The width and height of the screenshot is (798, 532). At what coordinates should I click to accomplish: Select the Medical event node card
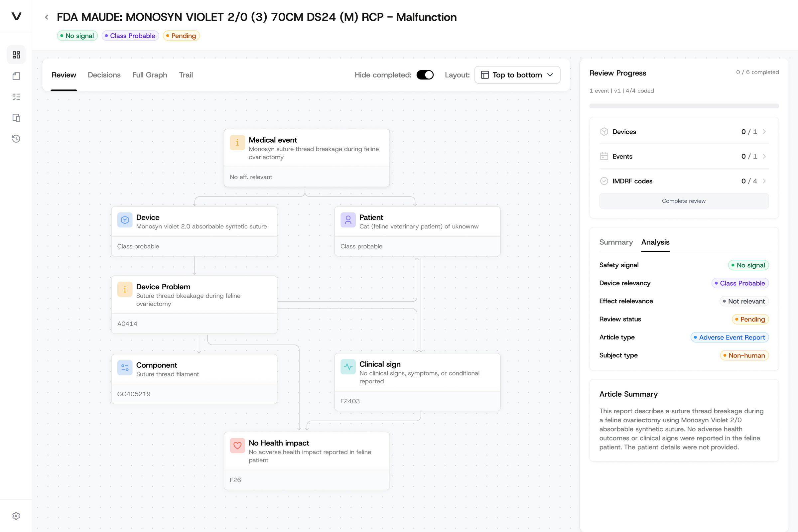coord(306,158)
